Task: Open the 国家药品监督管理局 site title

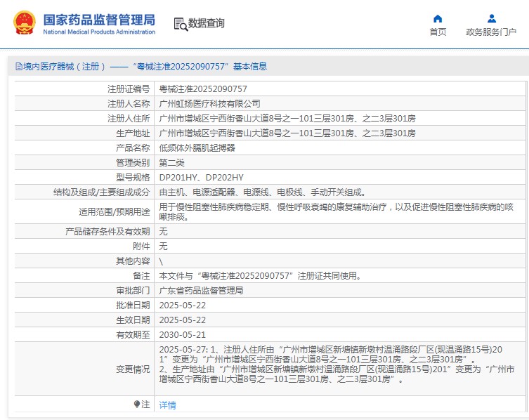Action: (x=99, y=20)
